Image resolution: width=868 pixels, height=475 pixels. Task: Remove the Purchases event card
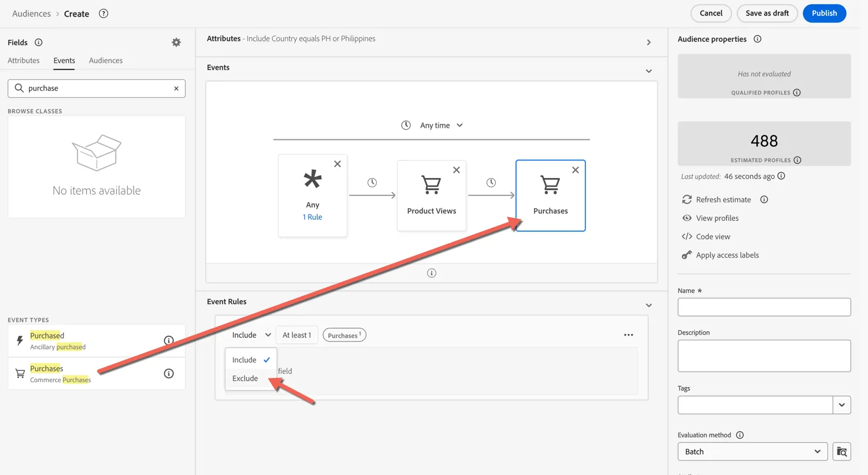(576, 170)
